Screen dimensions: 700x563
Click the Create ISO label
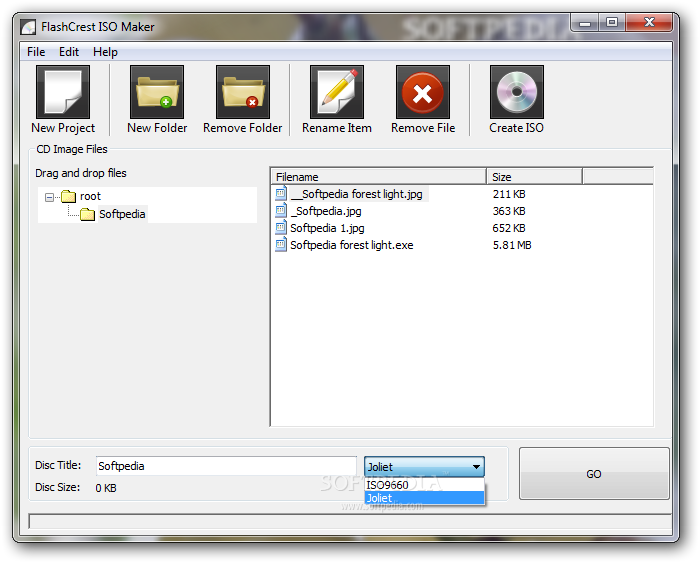pyautogui.click(x=517, y=128)
